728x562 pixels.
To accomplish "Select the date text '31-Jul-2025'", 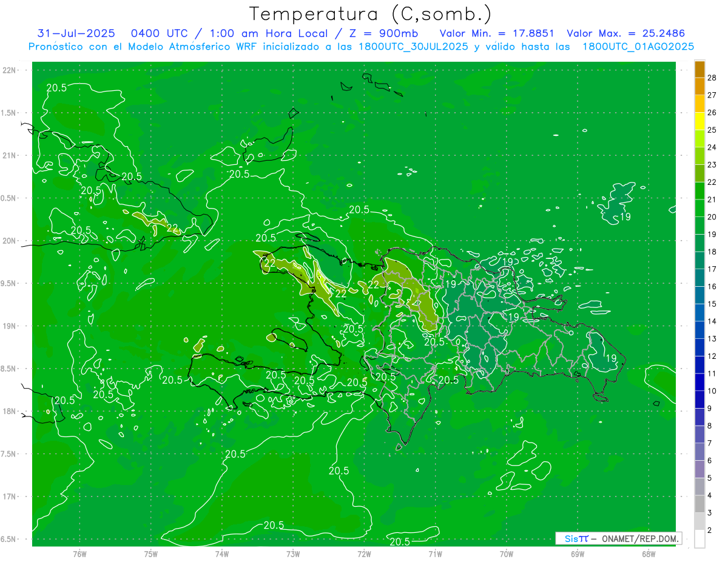I will (x=76, y=34).
